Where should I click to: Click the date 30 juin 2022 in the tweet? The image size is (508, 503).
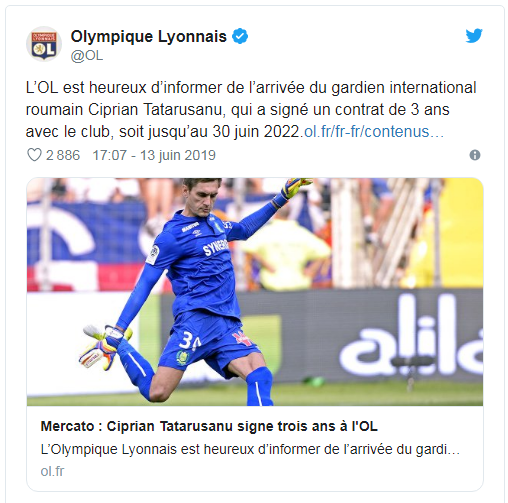tap(256, 132)
